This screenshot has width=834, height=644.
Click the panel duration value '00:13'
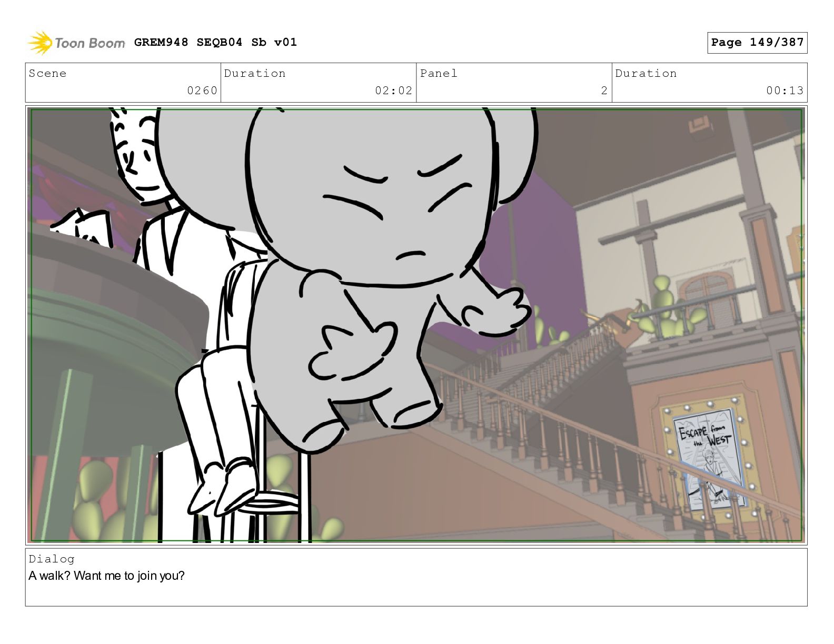(x=785, y=90)
